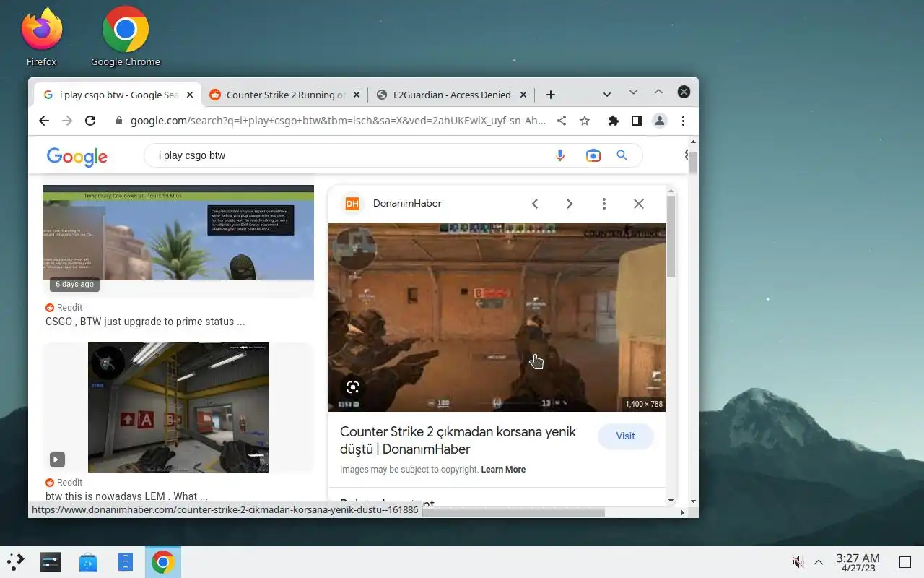This screenshot has height=578, width=924.
Task: View site info via the lock icon
Action: pyautogui.click(x=120, y=121)
